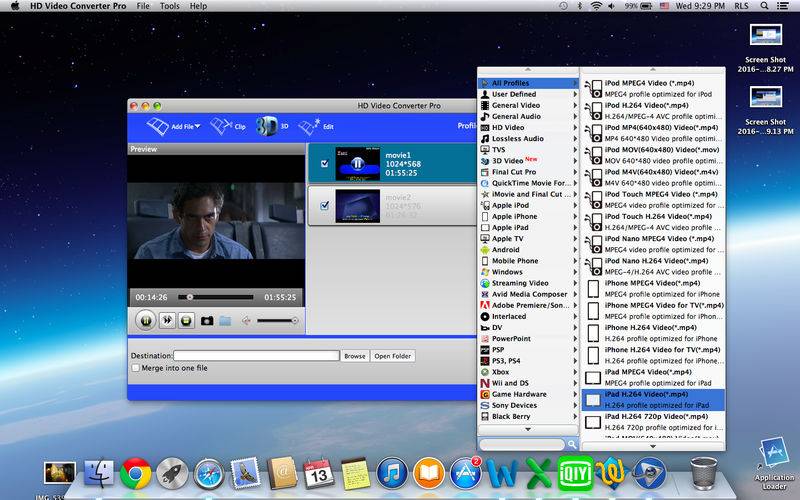Expand the General Video category

pos(528,105)
